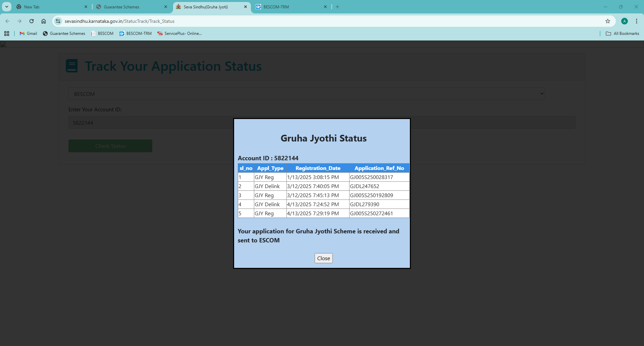Click the Check Status button

(110, 146)
